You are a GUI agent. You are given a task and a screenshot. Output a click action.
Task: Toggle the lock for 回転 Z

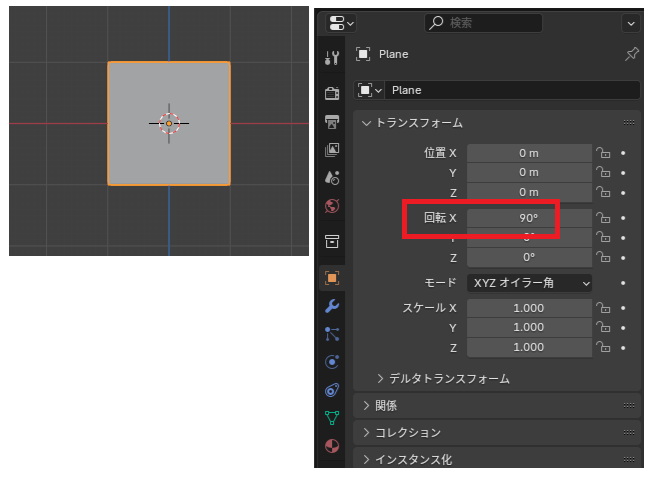click(603, 258)
